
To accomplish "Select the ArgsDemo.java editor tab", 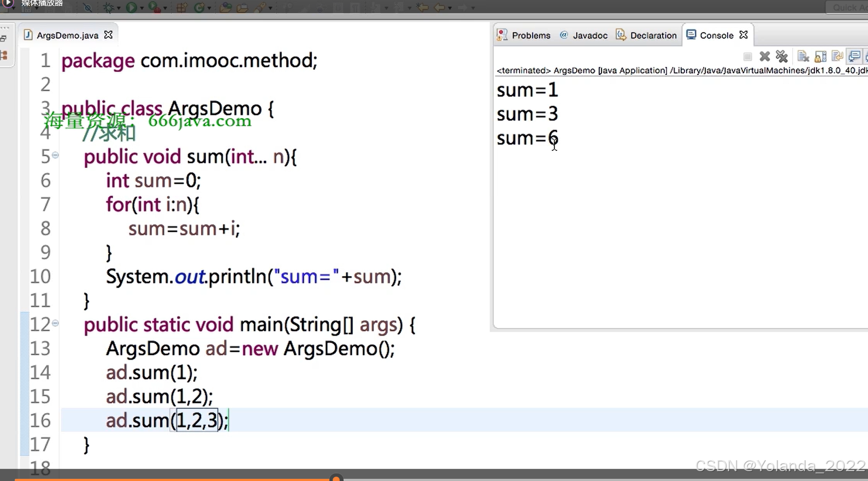I will 67,35.
